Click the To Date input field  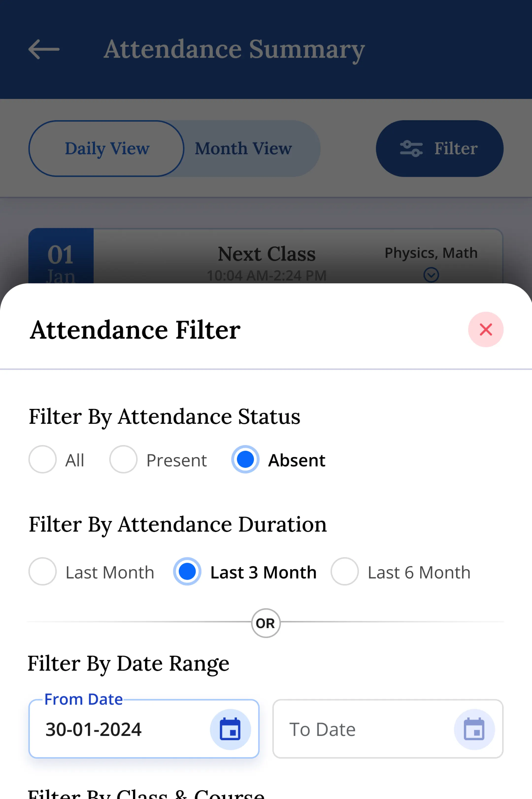click(363, 729)
